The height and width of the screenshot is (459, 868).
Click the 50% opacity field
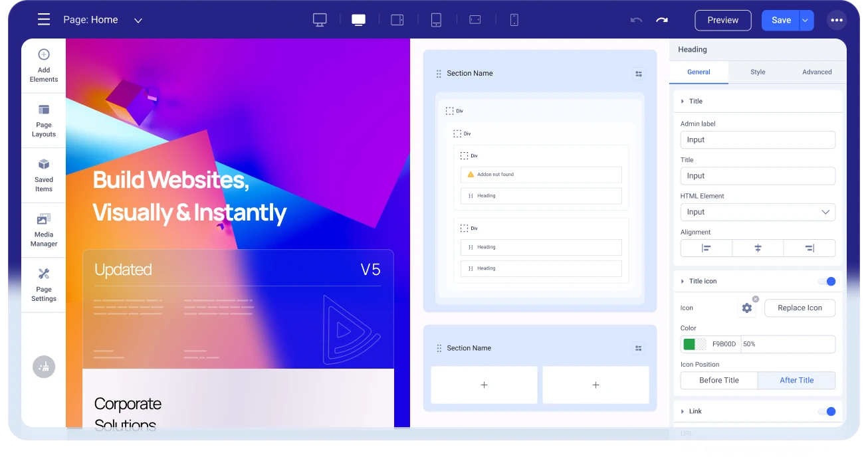pos(788,344)
